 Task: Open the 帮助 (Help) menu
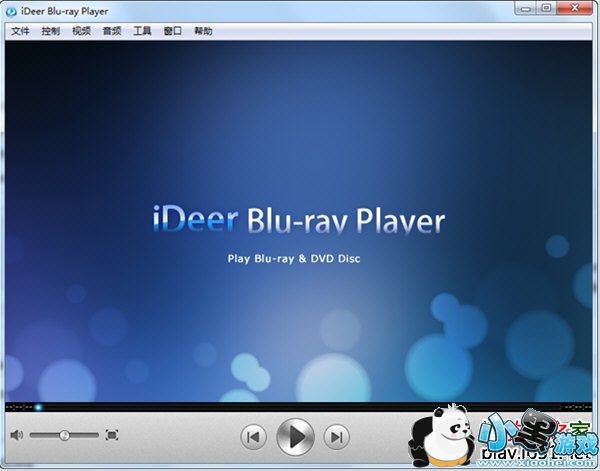(x=203, y=31)
